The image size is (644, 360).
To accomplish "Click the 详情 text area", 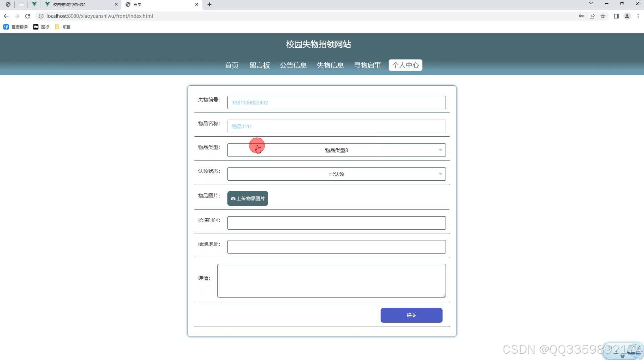I will click(x=331, y=281).
